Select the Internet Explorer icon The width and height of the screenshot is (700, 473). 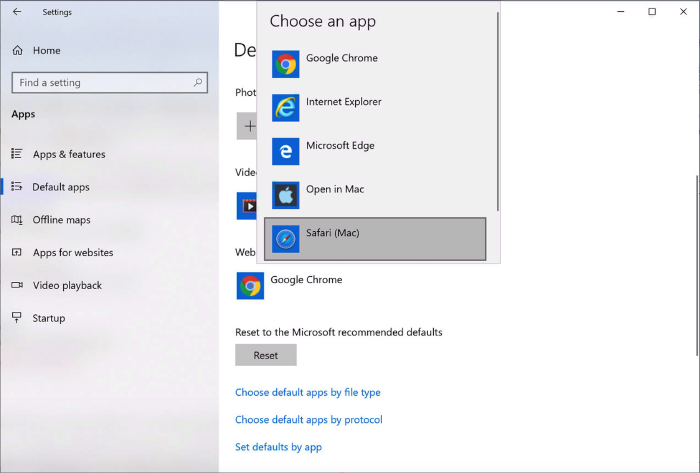pyautogui.click(x=286, y=107)
